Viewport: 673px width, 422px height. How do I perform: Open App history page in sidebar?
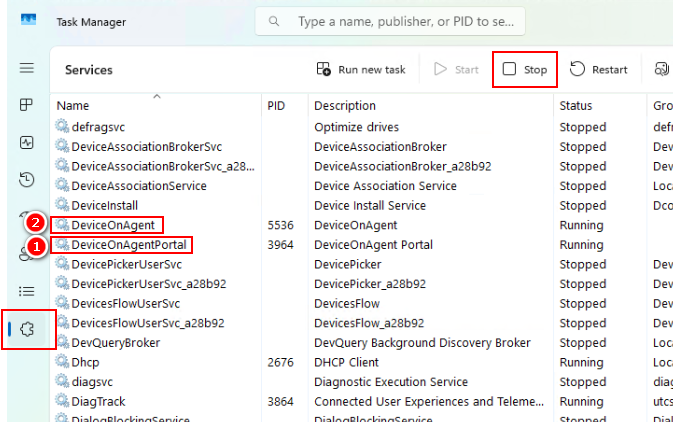[27, 180]
